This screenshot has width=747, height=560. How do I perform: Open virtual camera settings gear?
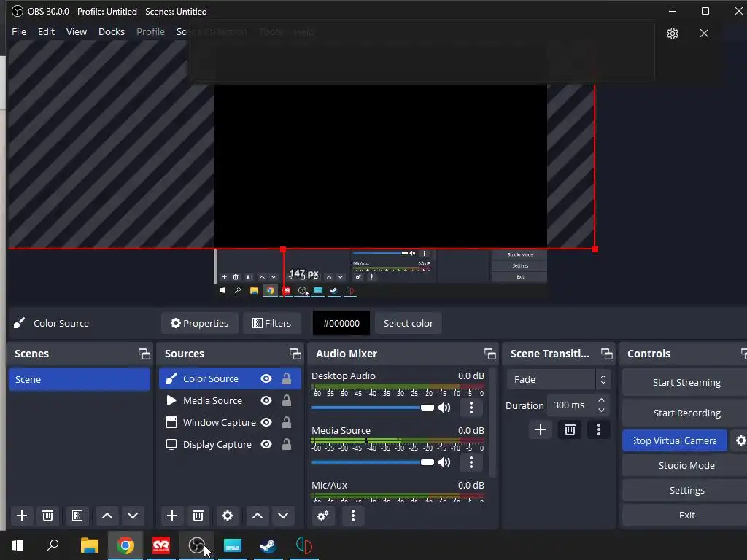pos(740,440)
